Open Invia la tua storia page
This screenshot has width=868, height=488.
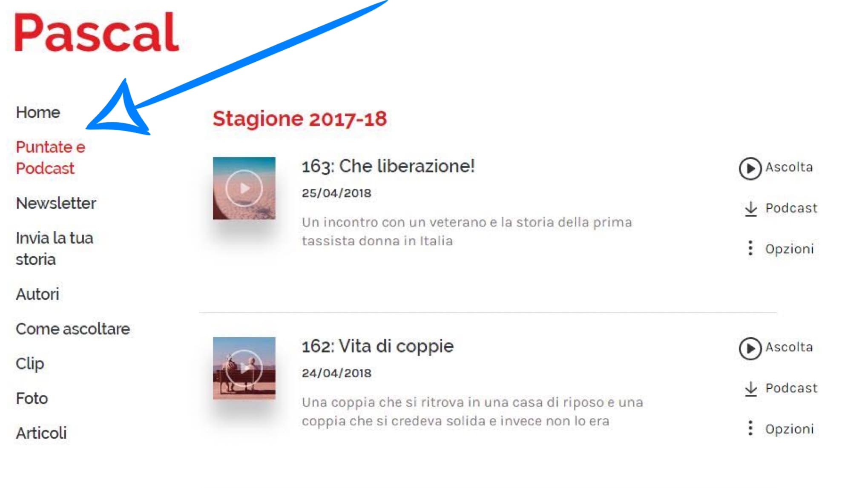pyautogui.click(x=54, y=249)
